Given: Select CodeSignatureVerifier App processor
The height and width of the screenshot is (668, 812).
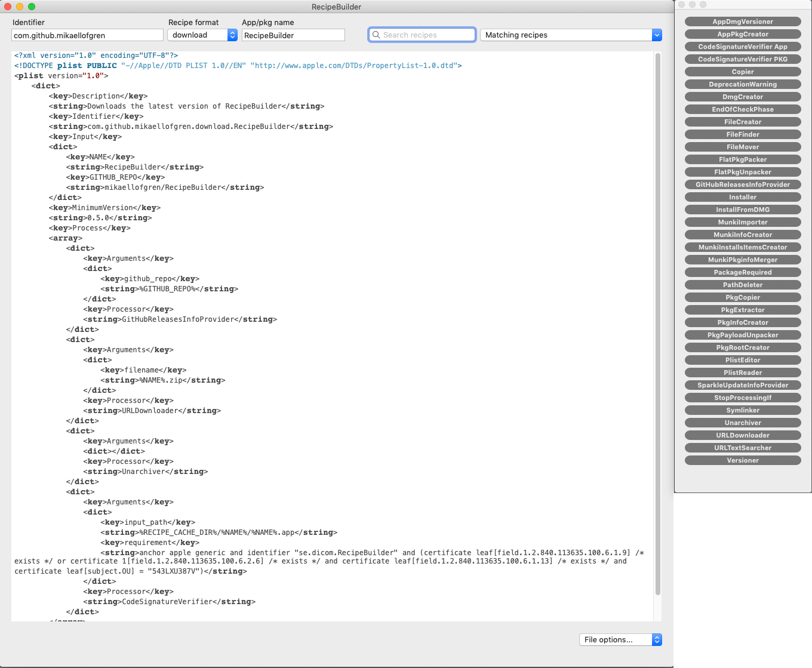Looking at the screenshot, I should coord(743,47).
